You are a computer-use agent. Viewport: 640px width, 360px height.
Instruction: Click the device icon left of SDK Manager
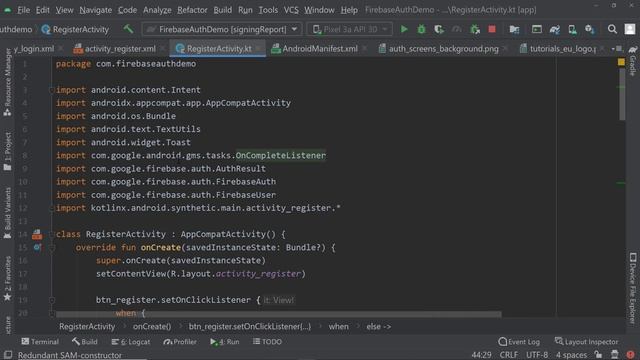click(x=572, y=29)
